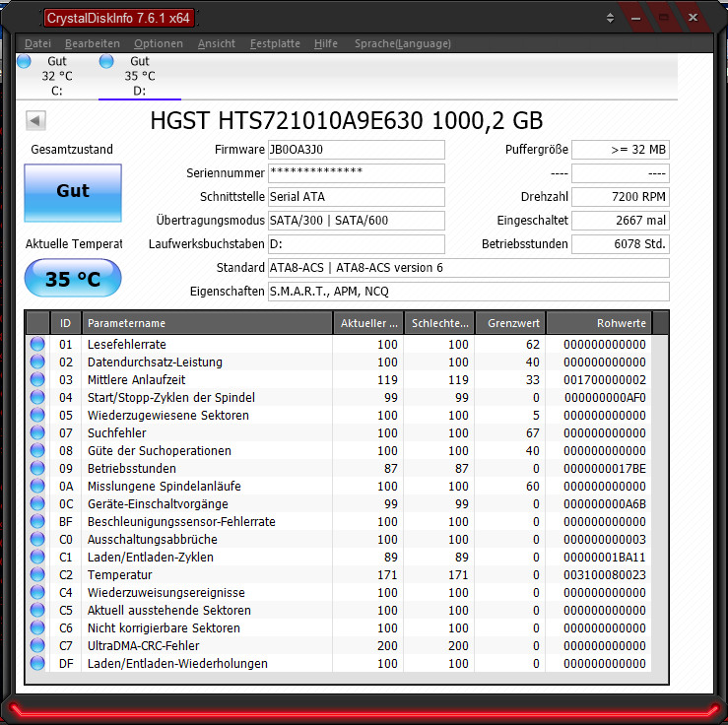Viewport: 728px width, 725px height.
Task: Click status orb of Geräte-Einschaltvorgänge row
Action: (37, 503)
